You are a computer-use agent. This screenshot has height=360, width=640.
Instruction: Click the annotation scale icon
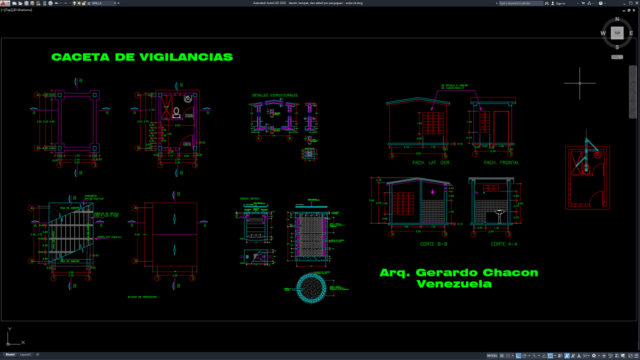click(579, 356)
